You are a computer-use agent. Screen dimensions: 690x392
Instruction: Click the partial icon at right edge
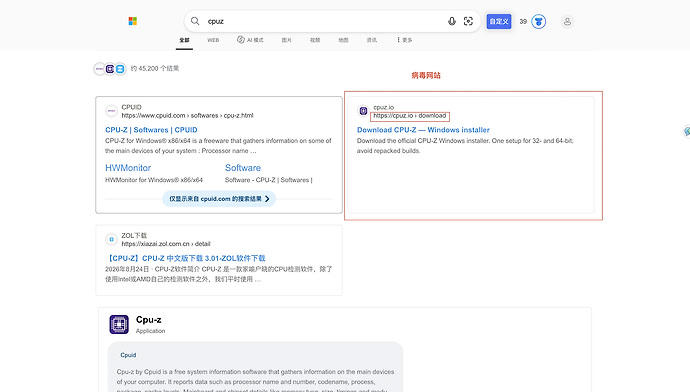pyautogui.click(x=687, y=131)
